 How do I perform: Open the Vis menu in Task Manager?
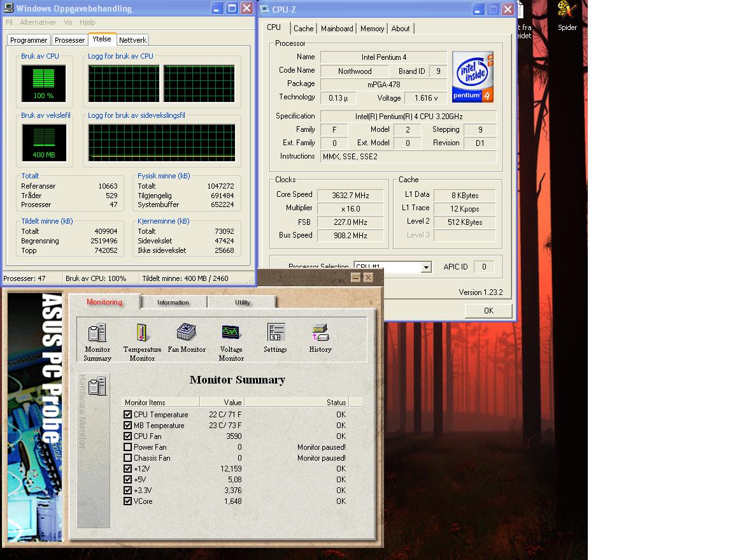pos(68,22)
